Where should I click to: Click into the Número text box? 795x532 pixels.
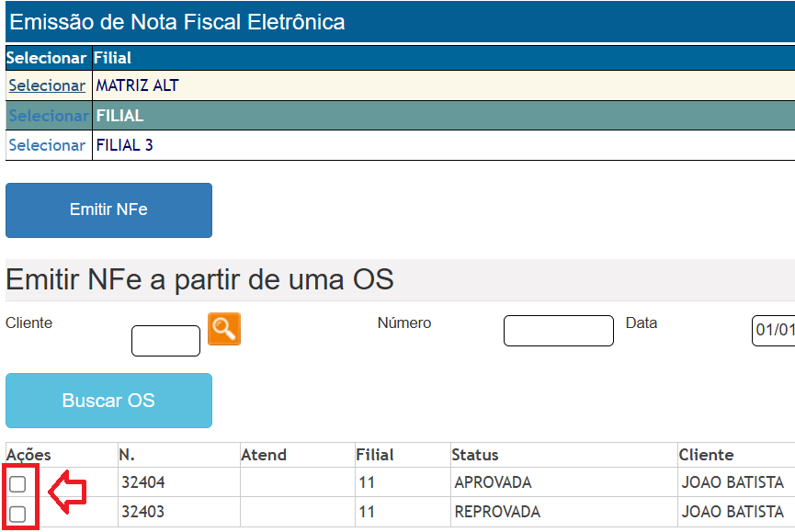click(x=558, y=331)
